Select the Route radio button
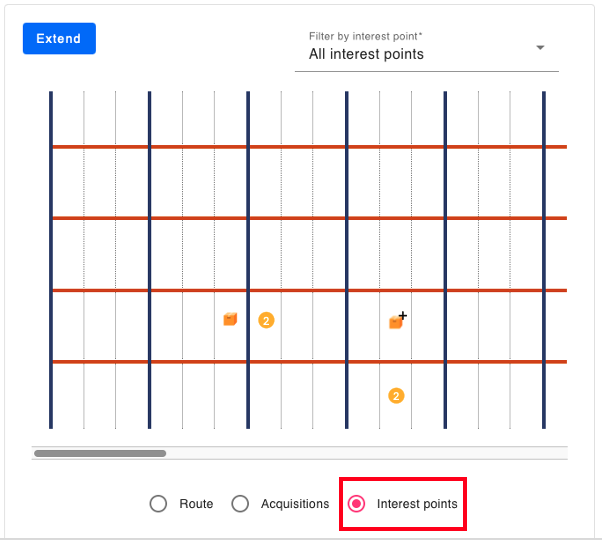Viewport: 602px width, 540px height. click(158, 504)
